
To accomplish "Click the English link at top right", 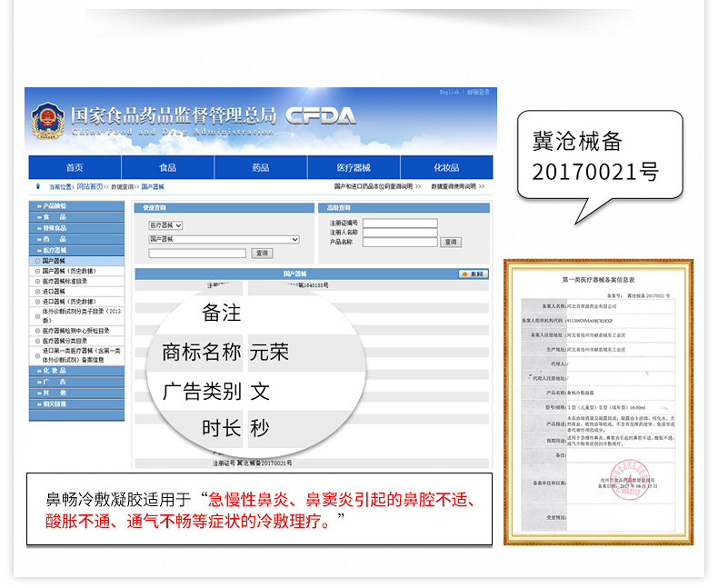I will [x=449, y=92].
